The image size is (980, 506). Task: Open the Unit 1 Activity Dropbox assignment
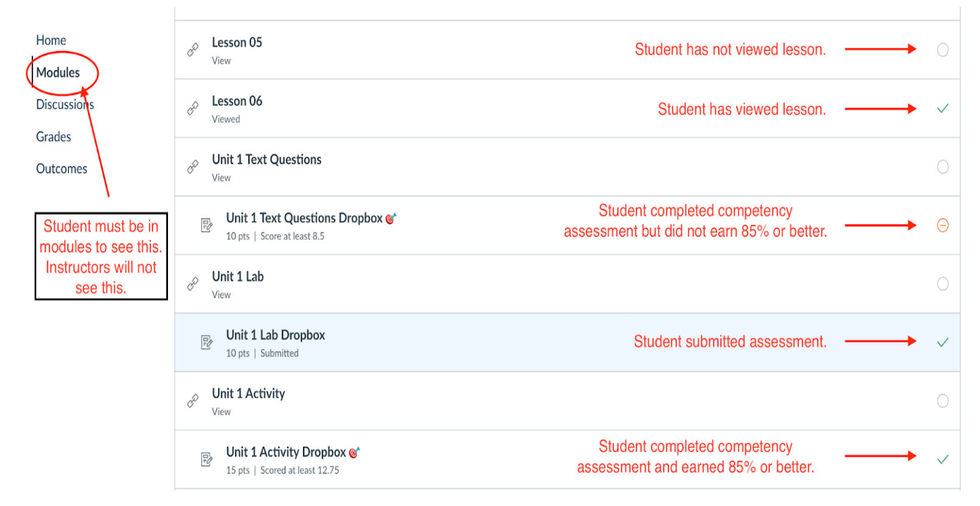(x=285, y=452)
